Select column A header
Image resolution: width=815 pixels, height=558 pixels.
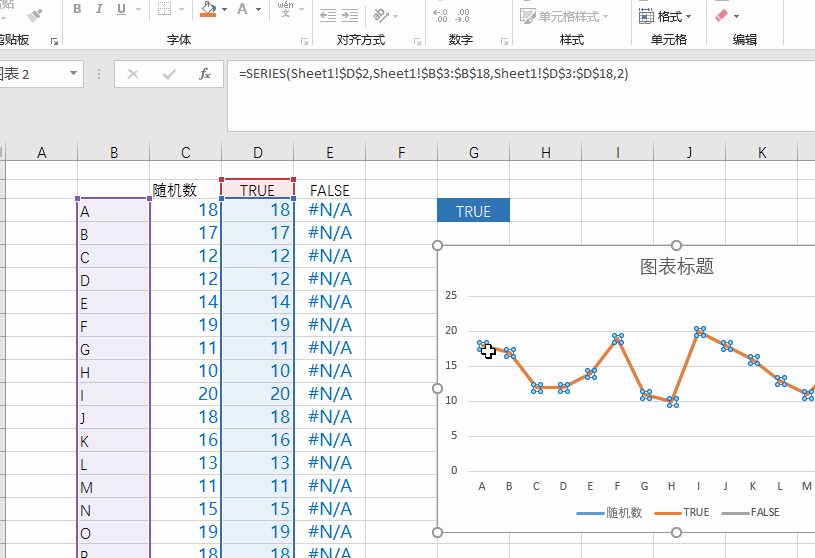(x=42, y=152)
